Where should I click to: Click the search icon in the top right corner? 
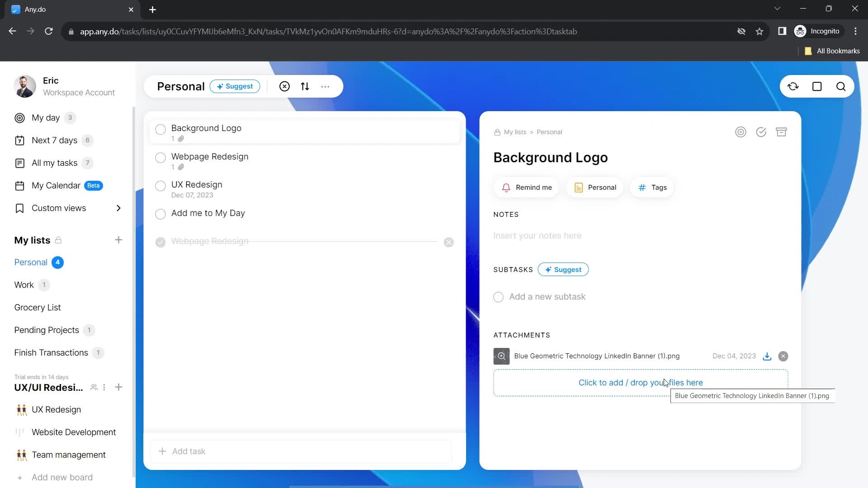pyautogui.click(x=842, y=86)
